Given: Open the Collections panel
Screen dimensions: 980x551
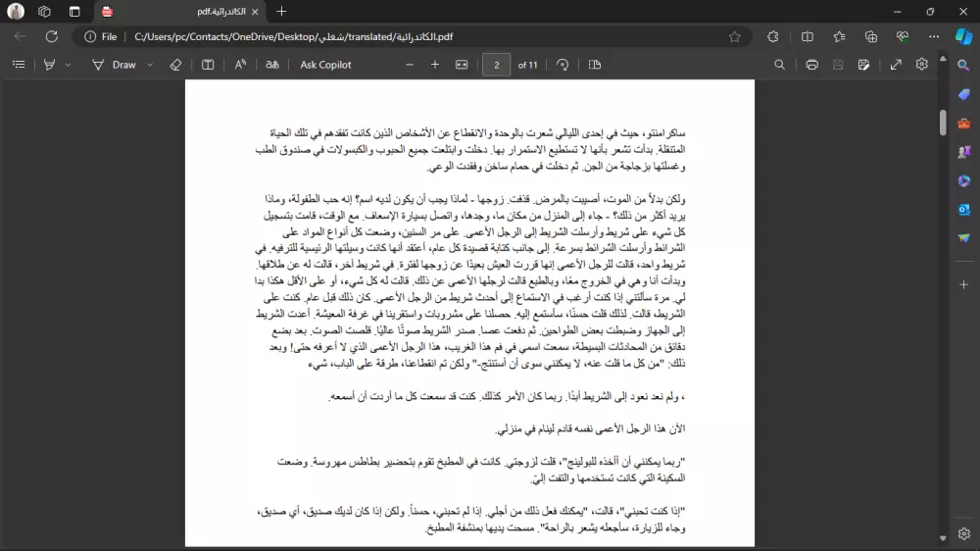Looking at the screenshot, I should [871, 37].
